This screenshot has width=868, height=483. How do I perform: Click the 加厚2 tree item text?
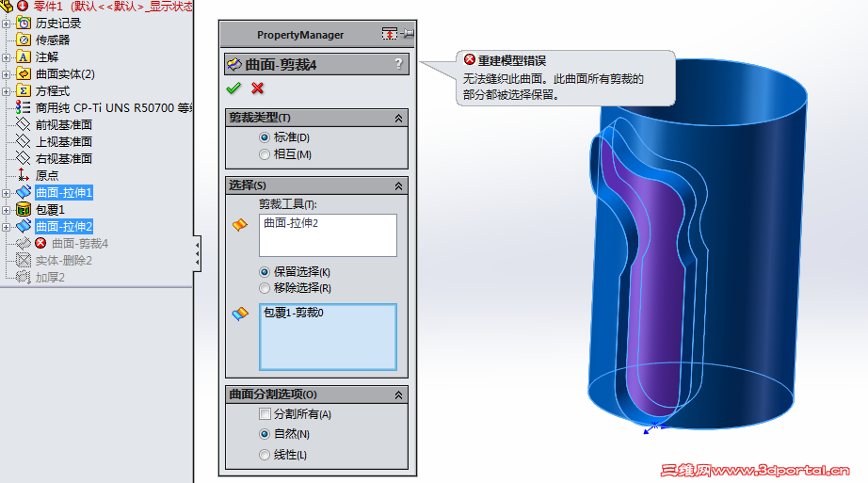click(x=50, y=277)
